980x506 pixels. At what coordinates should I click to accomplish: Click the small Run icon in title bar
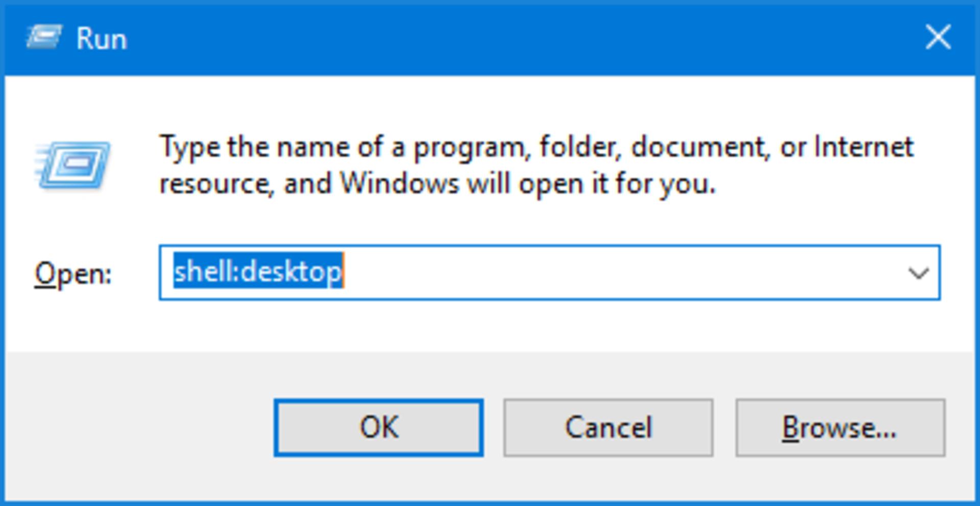point(44,37)
